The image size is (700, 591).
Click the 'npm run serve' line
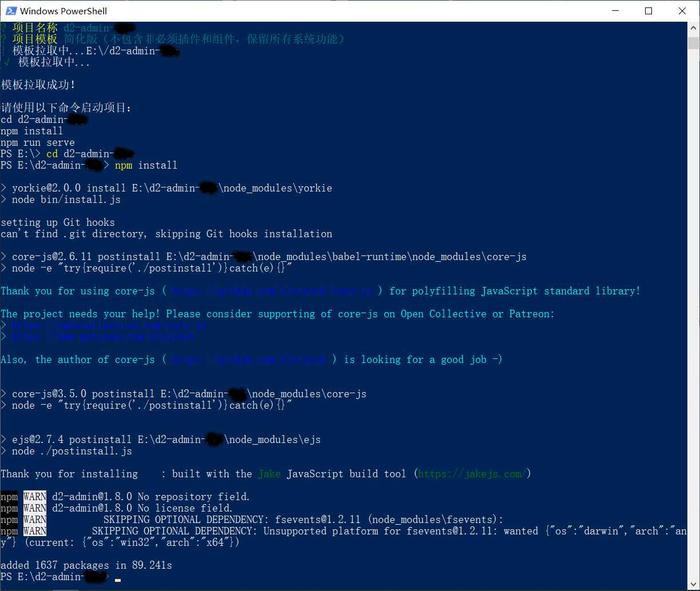38,142
